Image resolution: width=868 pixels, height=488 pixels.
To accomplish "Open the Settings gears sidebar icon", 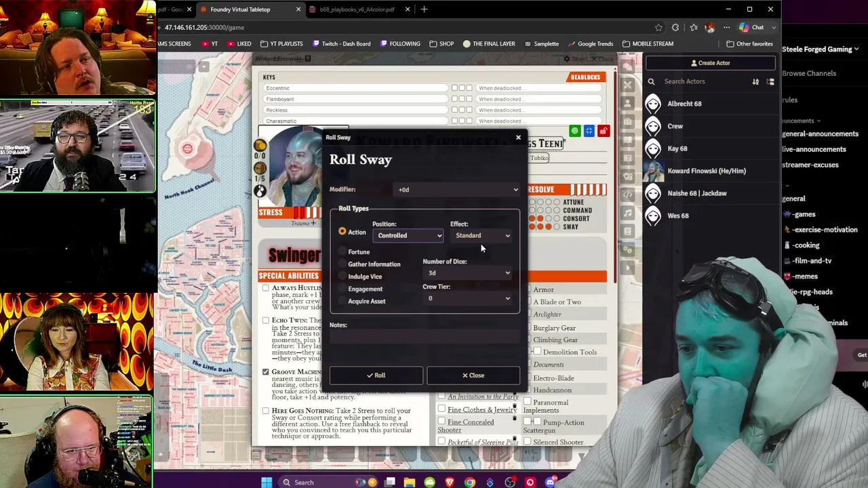I will (x=628, y=249).
